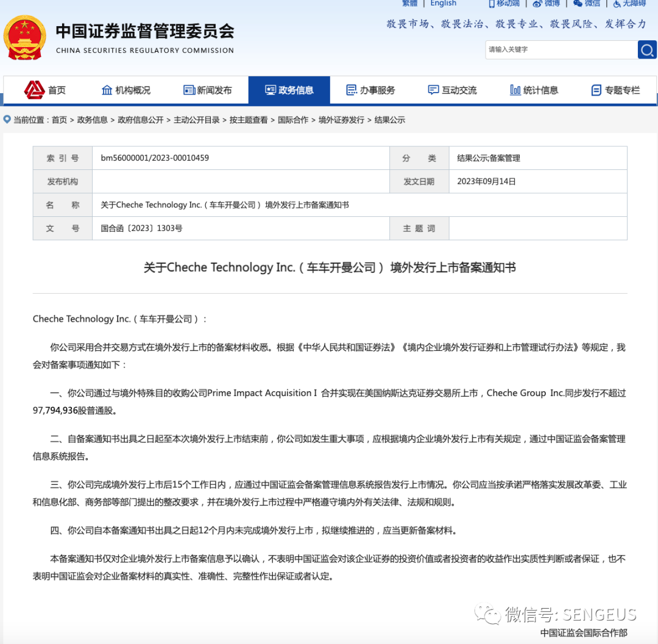Click the bar chart icon beside 统计信息
This screenshot has width=658, height=644.
[515, 90]
